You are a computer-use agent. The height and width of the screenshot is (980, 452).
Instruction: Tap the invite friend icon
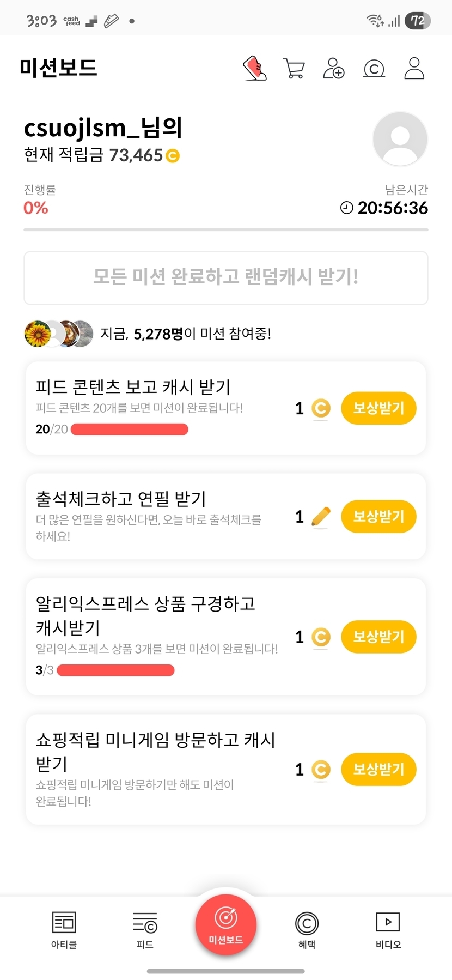point(333,69)
